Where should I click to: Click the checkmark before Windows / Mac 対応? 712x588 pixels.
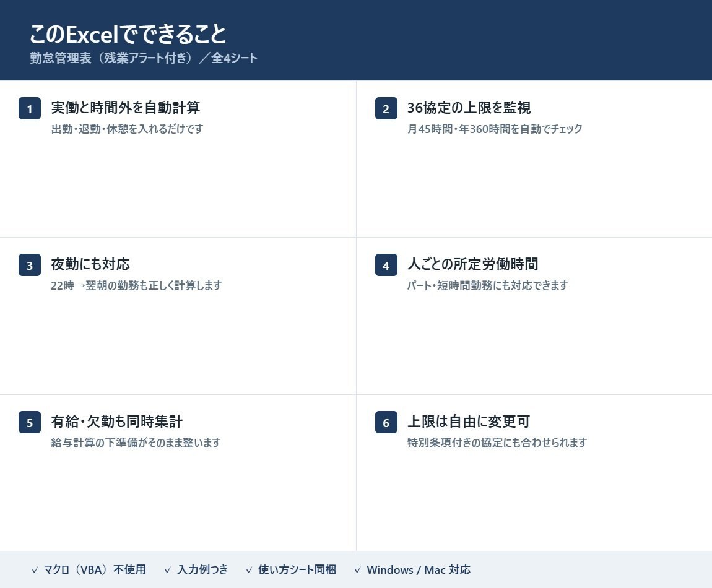[x=358, y=570]
